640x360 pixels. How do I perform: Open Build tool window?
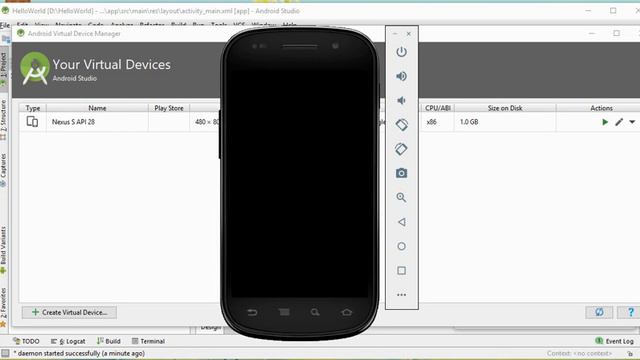click(109, 341)
